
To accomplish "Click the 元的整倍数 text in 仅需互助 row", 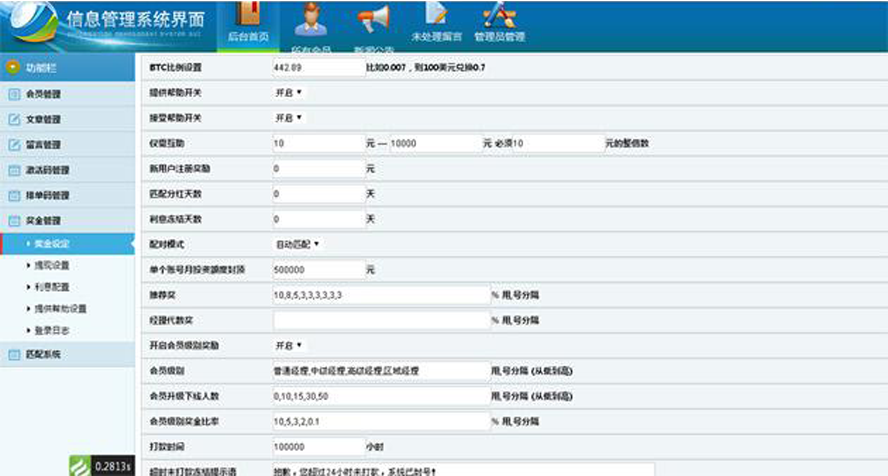I will (627, 143).
